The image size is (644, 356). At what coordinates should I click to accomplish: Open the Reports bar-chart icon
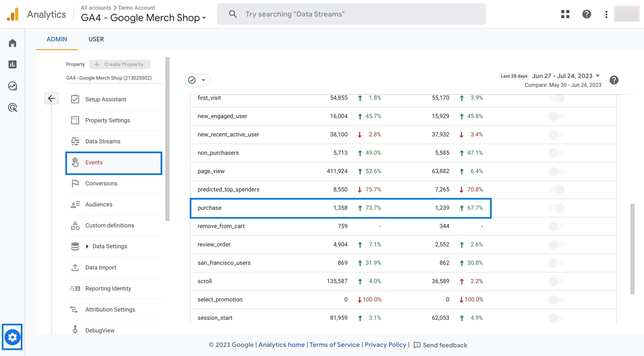pyautogui.click(x=12, y=64)
